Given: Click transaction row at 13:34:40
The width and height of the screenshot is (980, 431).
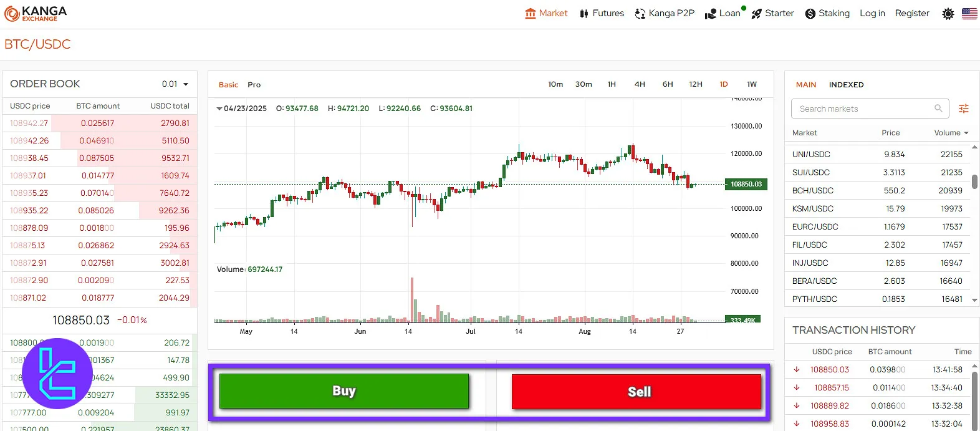Looking at the screenshot, I should coord(878,387).
